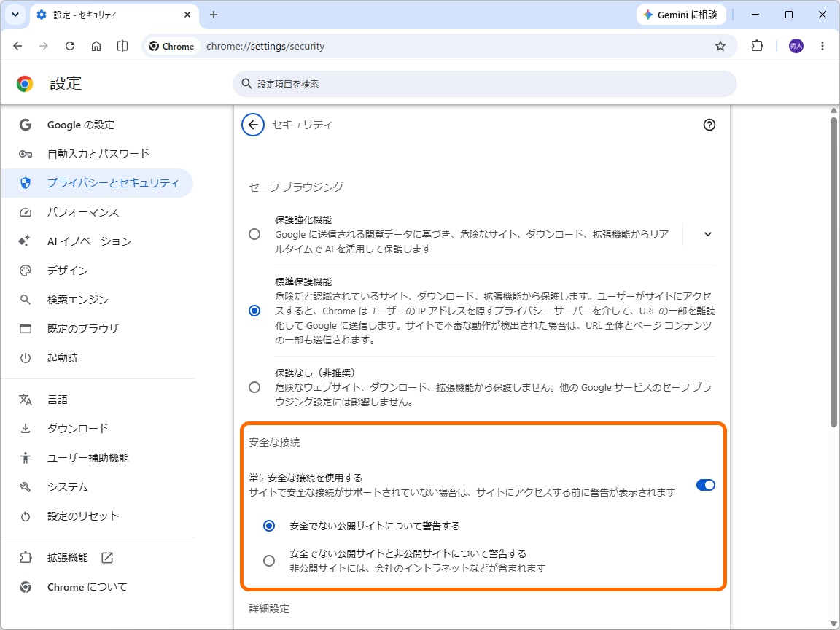Click the vertical page scrollbar
The image size is (840, 630).
pos(833,272)
